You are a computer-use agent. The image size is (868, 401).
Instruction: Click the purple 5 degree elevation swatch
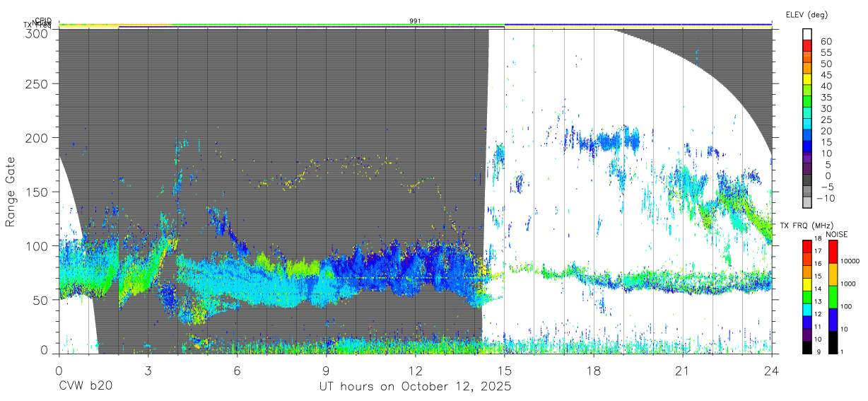pos(807,168)
